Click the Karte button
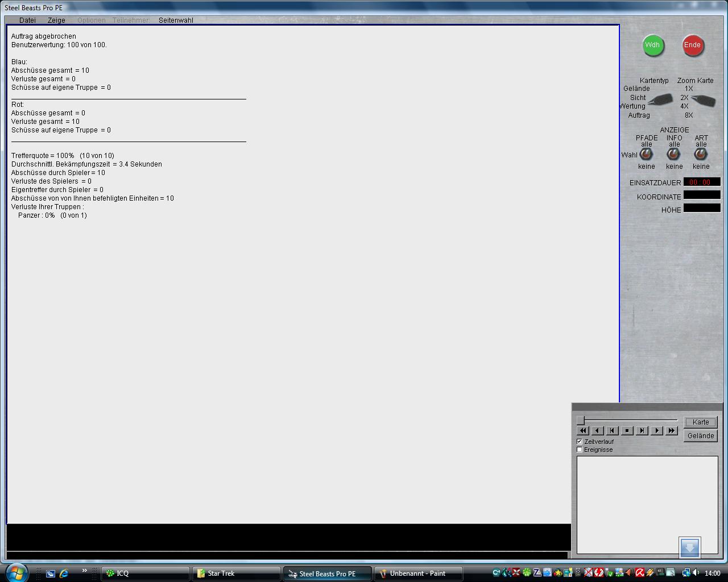 [x=701, y=422]
